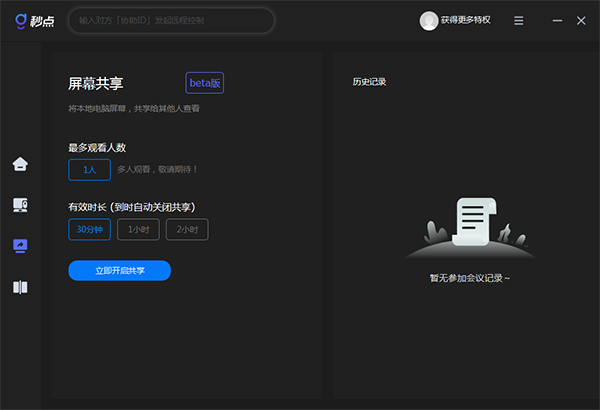
Task: Click the 获得更多特权 link
Action: point(466,20)
